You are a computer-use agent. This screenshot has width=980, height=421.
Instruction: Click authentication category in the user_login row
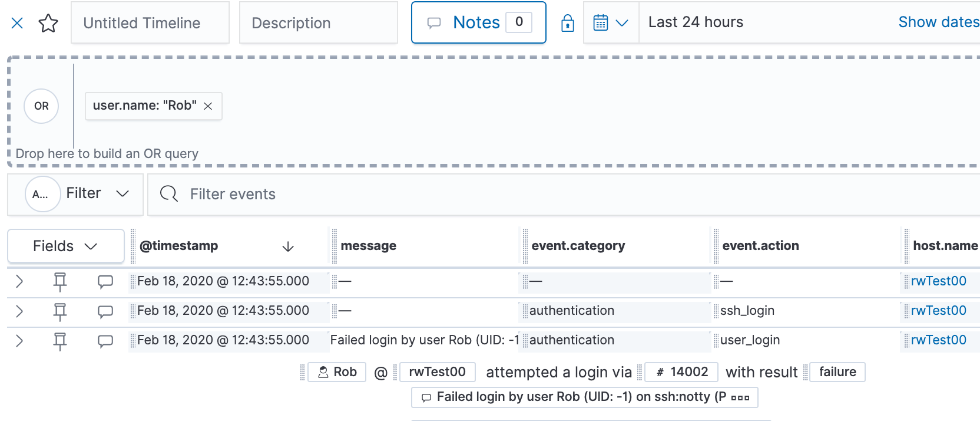[x=572, y=340]
